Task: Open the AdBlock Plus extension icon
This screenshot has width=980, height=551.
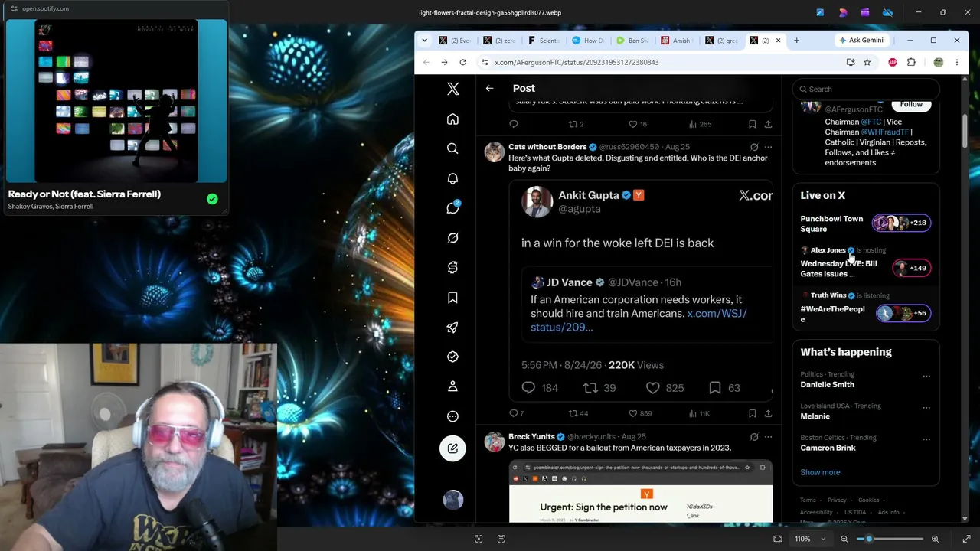Action: coord(893,62)
